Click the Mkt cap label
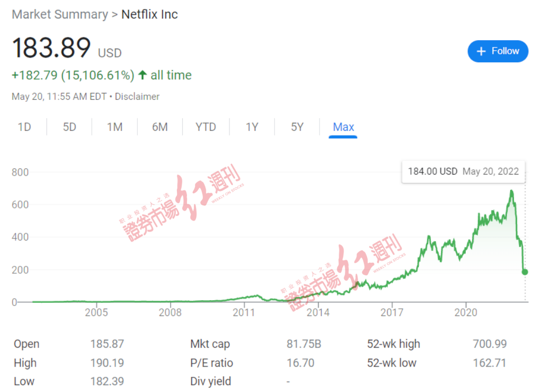Viewport: 544px width, 392px height. click(210, 345)
